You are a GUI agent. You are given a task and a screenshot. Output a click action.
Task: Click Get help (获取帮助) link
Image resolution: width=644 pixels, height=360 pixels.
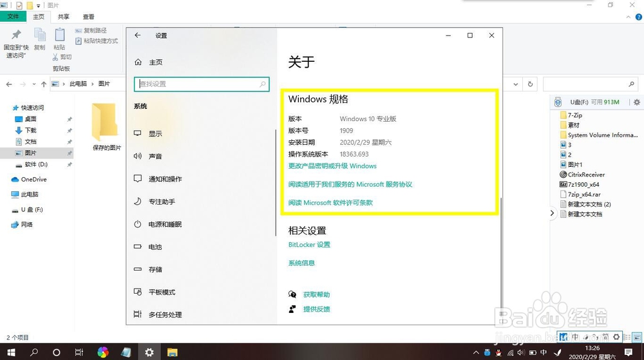pos(316,294)
